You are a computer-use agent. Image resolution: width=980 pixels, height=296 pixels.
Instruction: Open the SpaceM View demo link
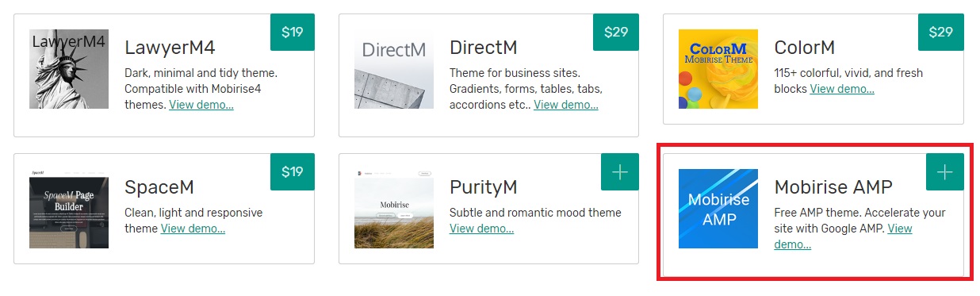[193, 229]
